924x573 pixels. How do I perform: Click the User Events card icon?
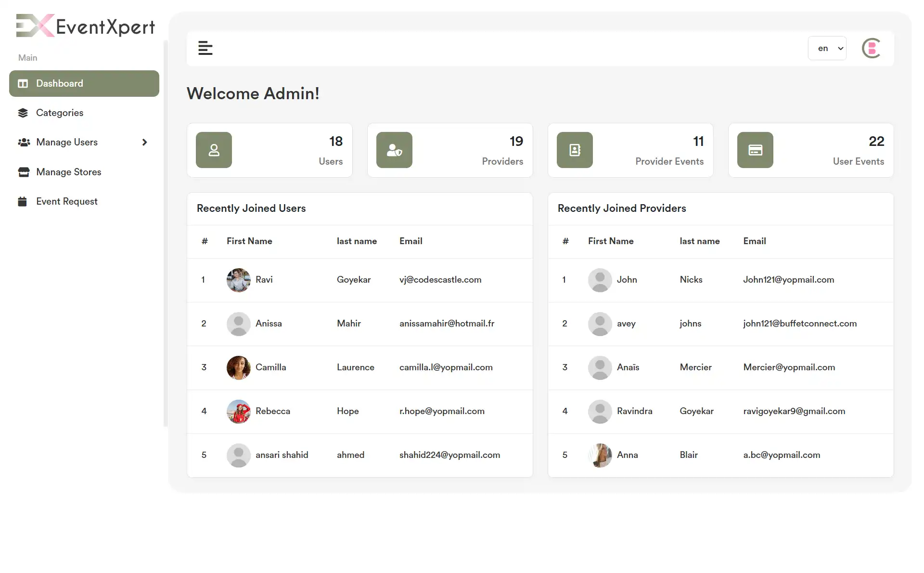pos(755,150)
